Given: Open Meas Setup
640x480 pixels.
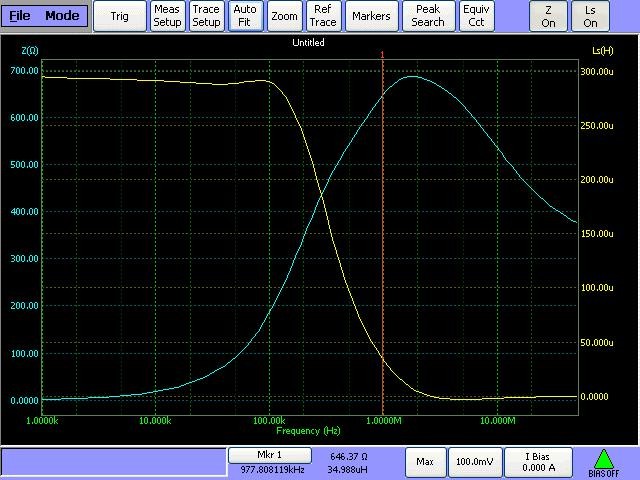Looking at the screenshot, I should point(167,16).
